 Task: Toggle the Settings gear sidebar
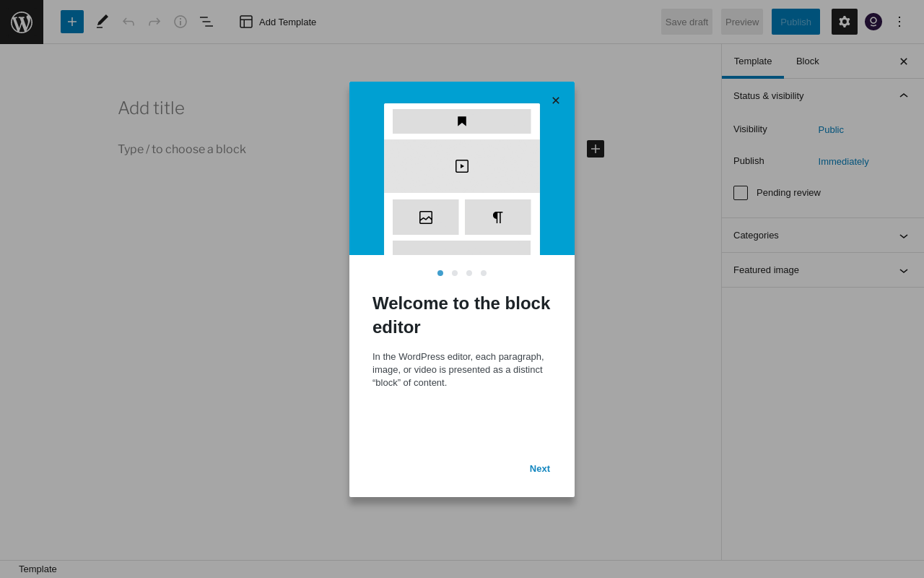pos(845,22)
